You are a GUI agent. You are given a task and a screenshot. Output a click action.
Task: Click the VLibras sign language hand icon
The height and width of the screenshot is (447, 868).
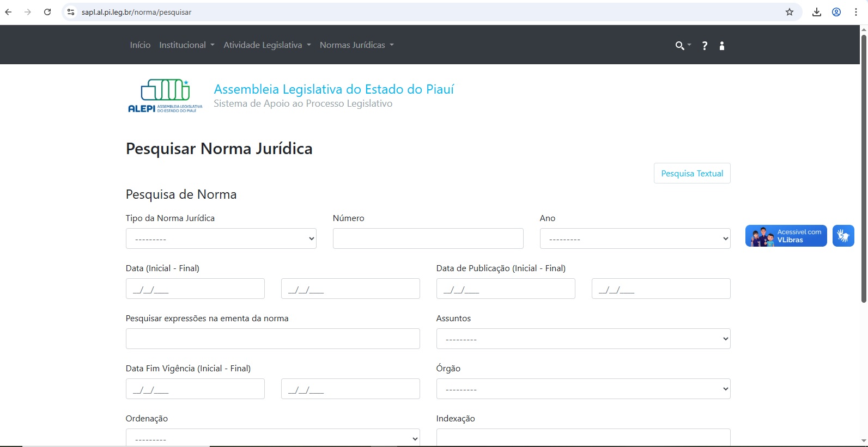click(843, 236)
